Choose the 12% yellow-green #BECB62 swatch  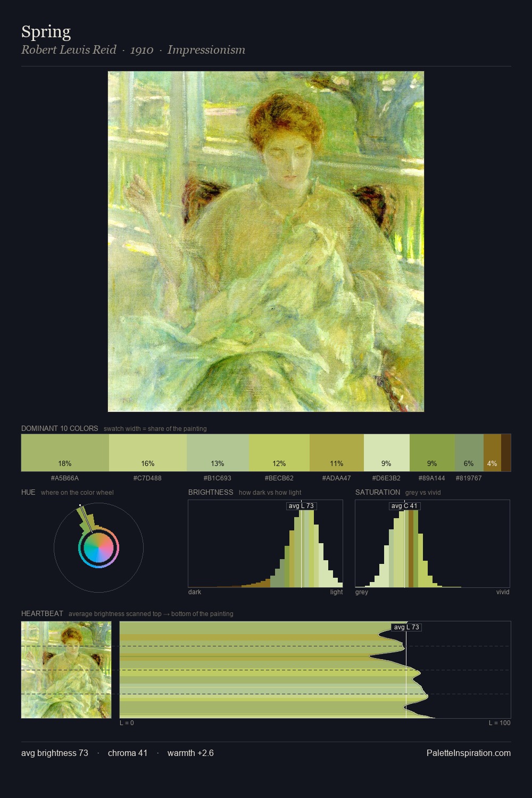(279, 453)
